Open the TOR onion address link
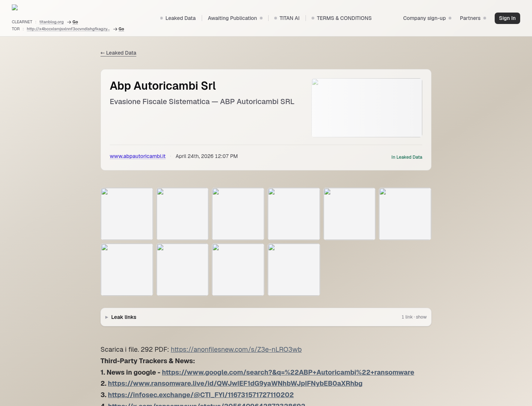Image resolution: width=532 pixels, height=406 pixels. pos(68,29)
